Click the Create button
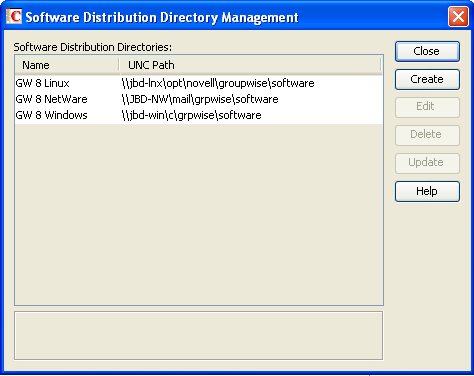 (427, 79)
